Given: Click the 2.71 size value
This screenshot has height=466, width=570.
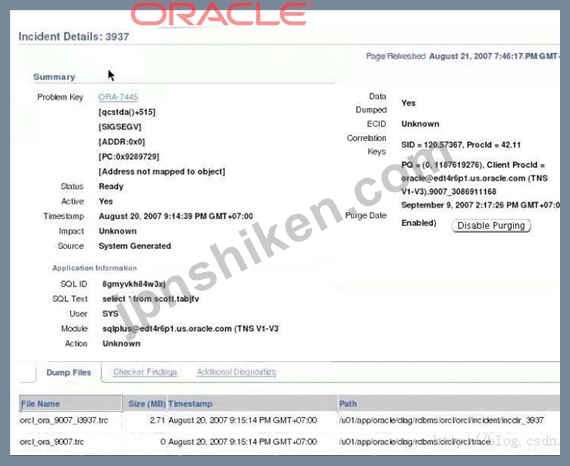Looking at the screenshot, I should (x=157, y=420).
